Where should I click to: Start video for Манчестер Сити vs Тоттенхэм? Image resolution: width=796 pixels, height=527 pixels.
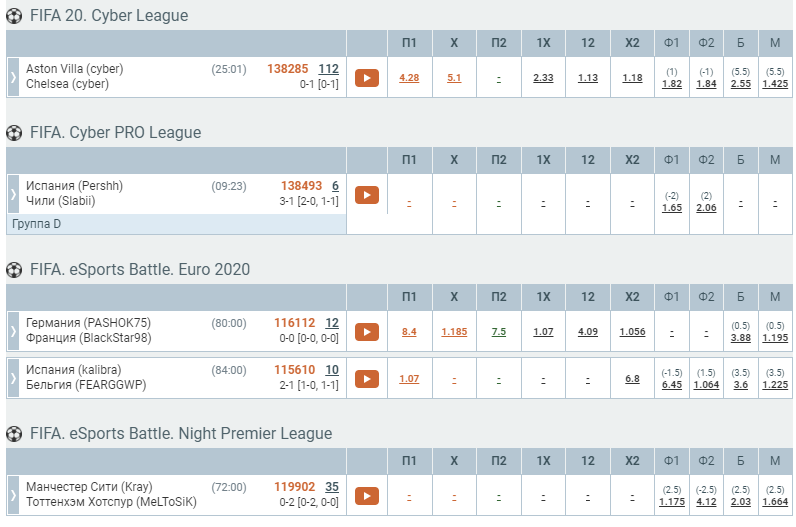pos(367,496)
